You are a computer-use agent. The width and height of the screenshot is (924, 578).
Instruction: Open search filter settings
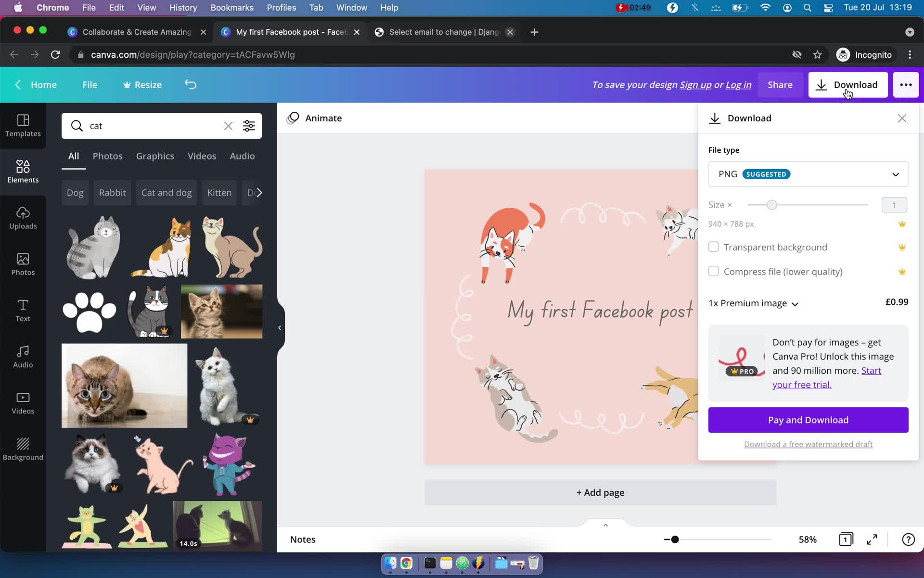(249, 126)
